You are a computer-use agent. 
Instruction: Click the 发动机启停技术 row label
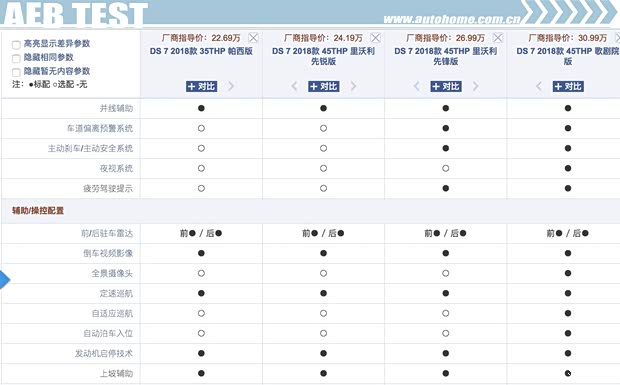point(104,354)
